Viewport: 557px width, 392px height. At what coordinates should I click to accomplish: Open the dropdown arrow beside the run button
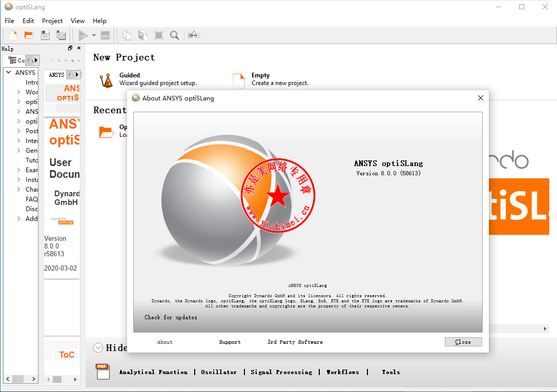pos(94,35)
